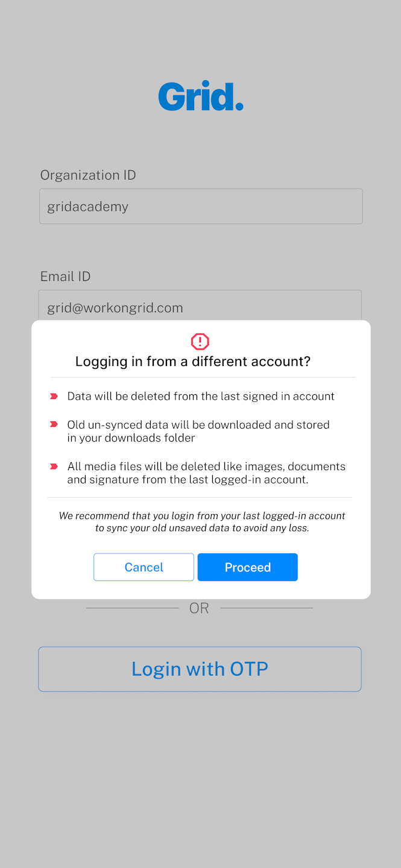401x868 pixels.
Task: Click the Organization ID label
Action: coord(88,175)
